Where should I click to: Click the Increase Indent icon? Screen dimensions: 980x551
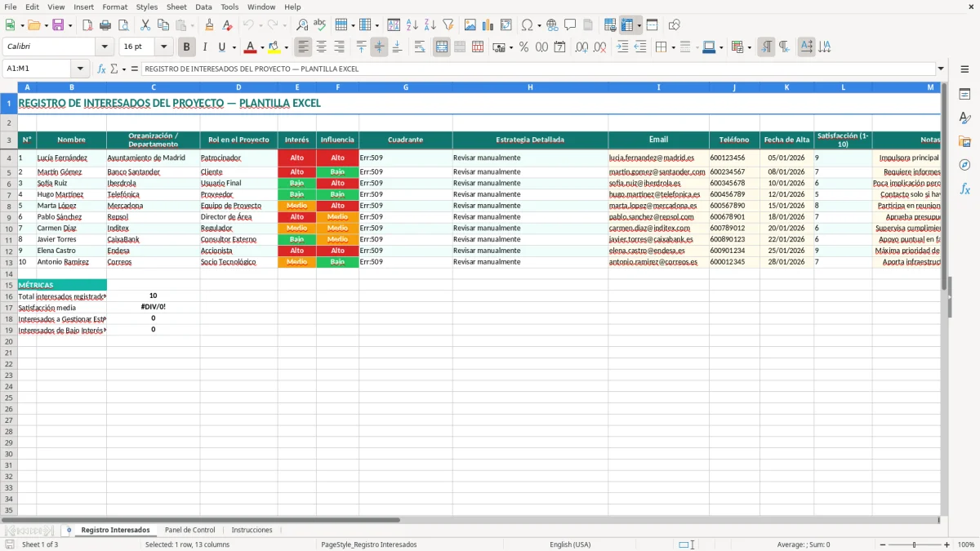point(622,47)
